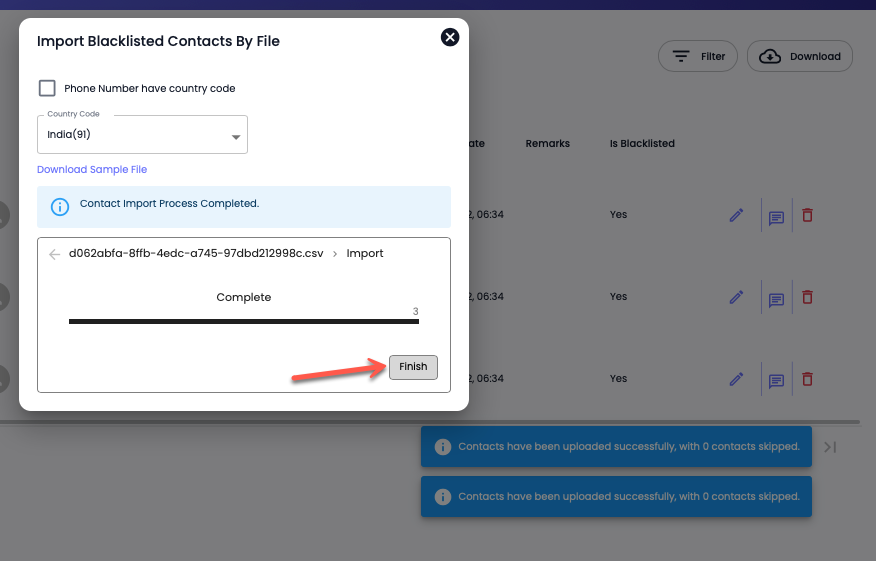Delete the third contact with the trash icon
The image size is (876, 561).
pos(807,379)
